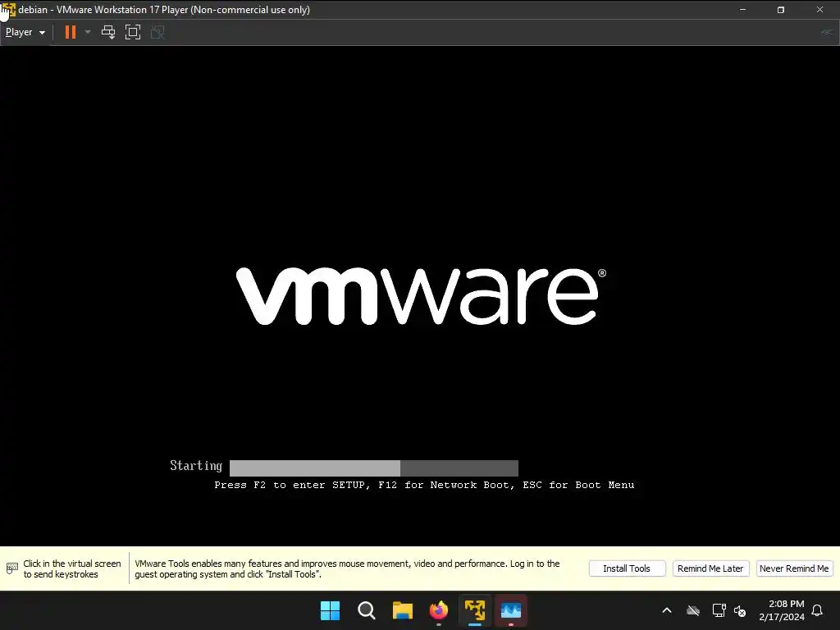Open File Explorer from taskbar

coord(402,610)
